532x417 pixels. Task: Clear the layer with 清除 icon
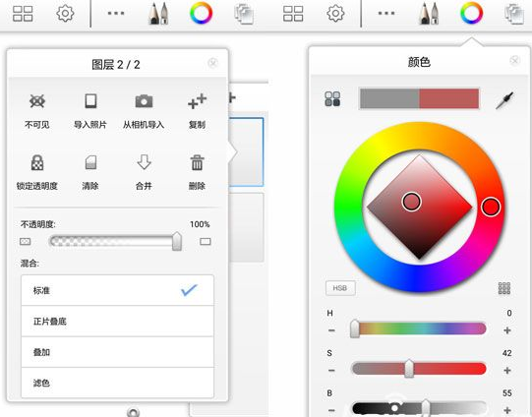[x=90, y=163]
